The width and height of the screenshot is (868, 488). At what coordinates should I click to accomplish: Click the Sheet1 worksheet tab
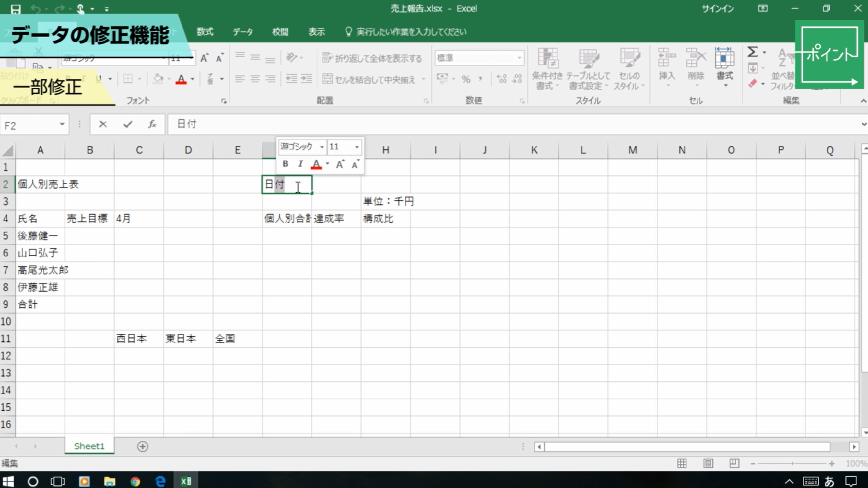click(x=89, y=446)
